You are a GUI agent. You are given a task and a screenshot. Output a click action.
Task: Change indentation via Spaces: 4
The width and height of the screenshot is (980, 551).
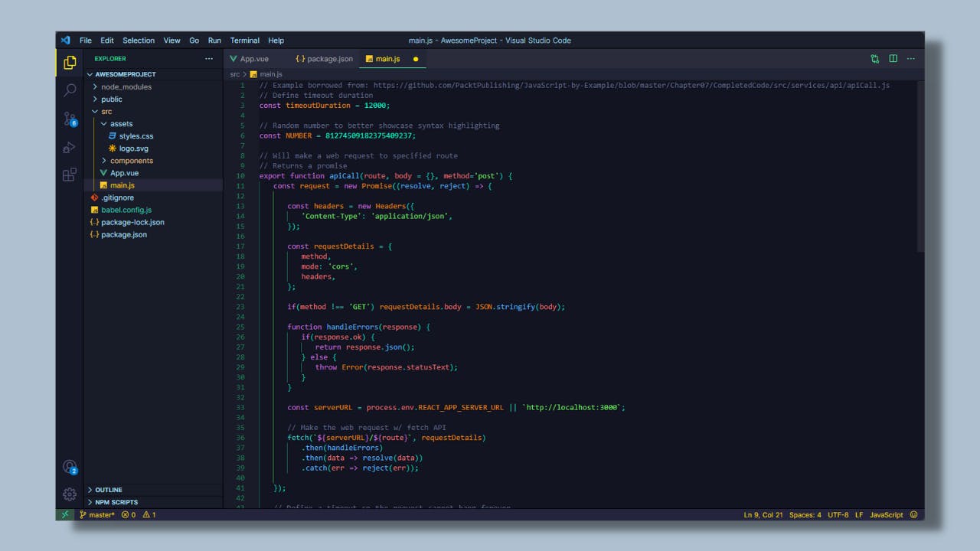point(805,515)
